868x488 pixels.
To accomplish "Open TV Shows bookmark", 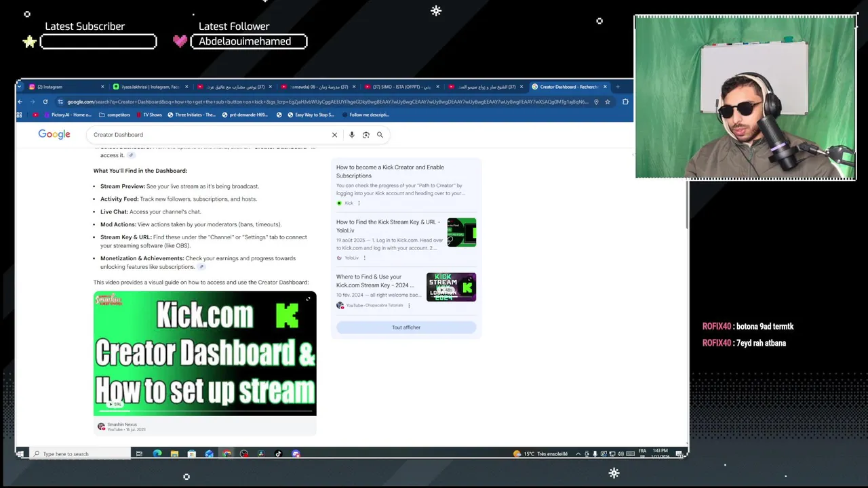I will [x=149, y=115].
